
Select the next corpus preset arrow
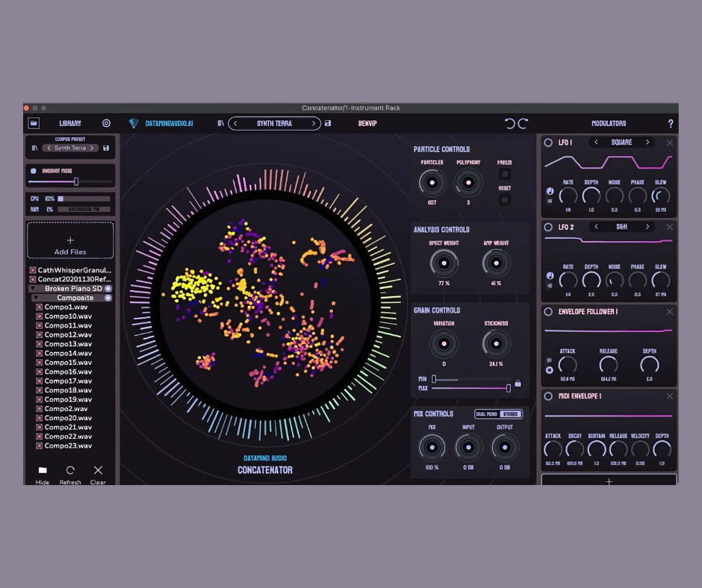(x=92, y=148)
